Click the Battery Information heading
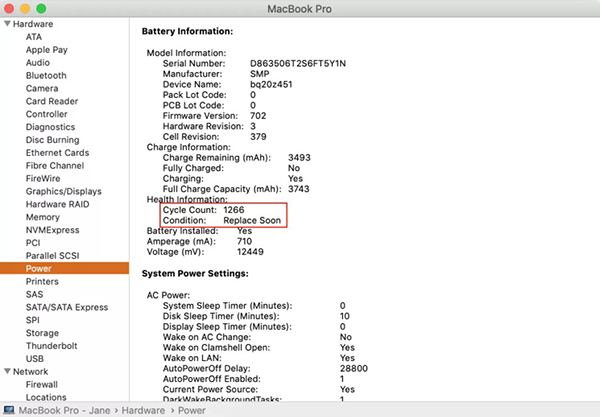The height and width of the screenshot is (417, 600). coord(187,31)
